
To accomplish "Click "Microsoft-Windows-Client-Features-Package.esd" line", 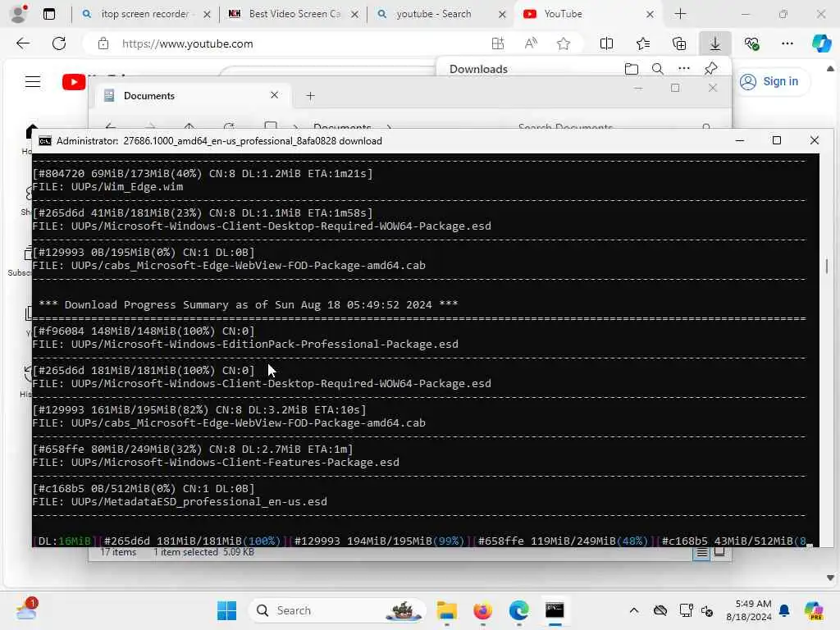I will coord(216,462).
